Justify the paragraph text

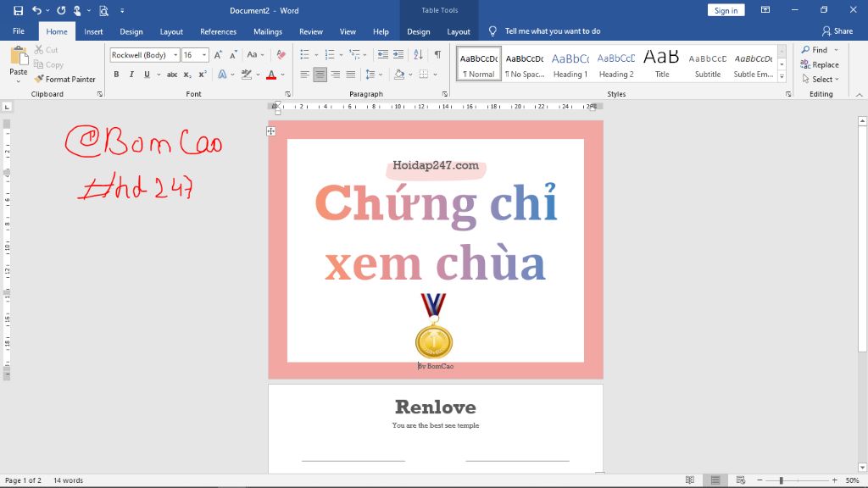pyautogui.click(x=351, y=75)
